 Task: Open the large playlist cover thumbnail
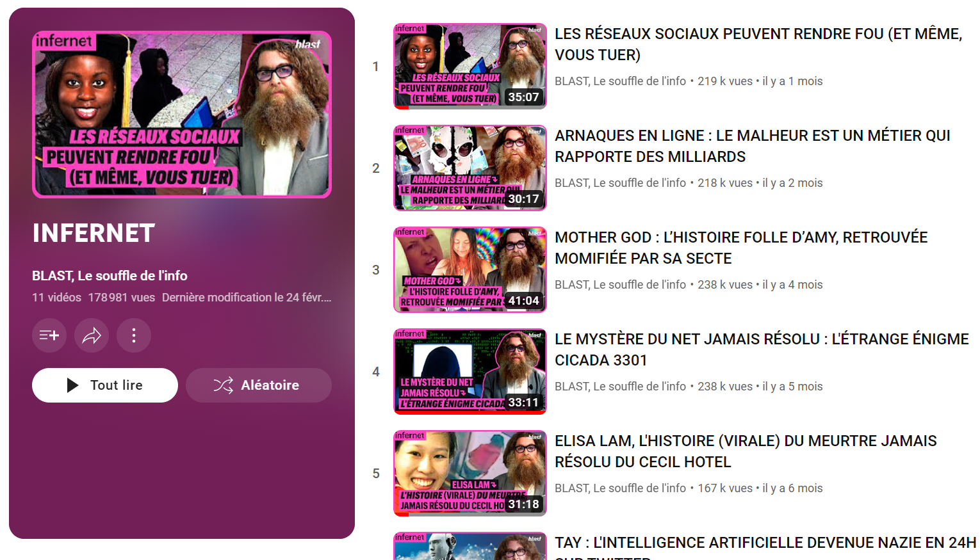pyautogui.click(x=182, y=115)
